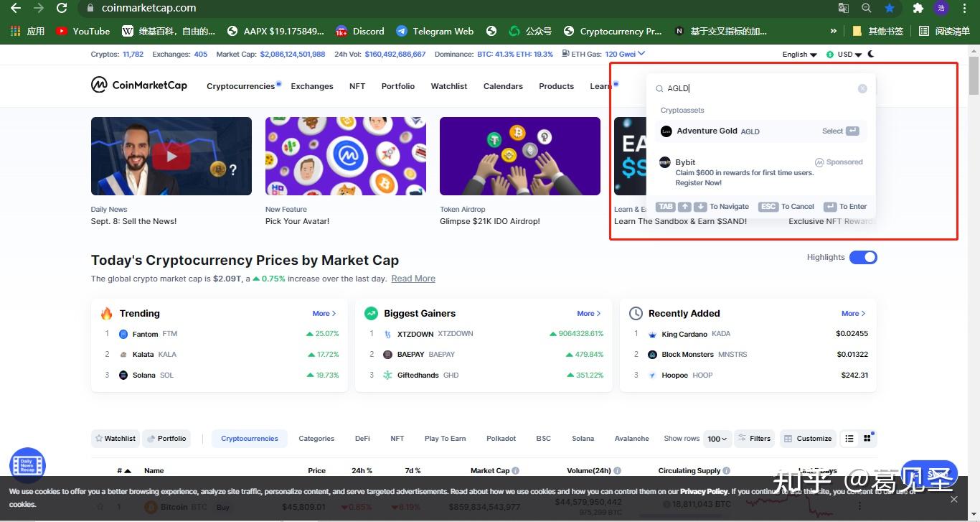Open the Glimpse IDO Airdrop thumbnail

coord(520,156)
